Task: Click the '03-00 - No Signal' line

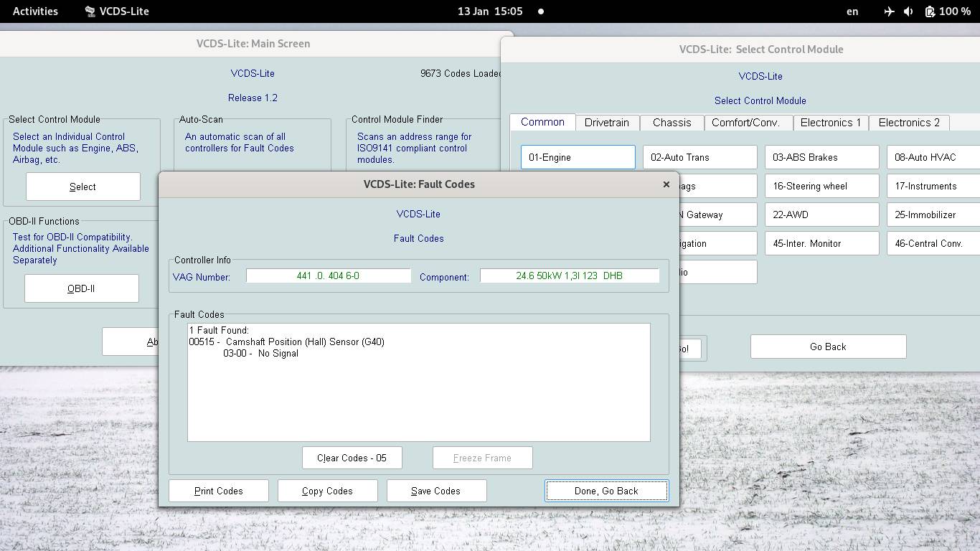Action: (260, 353)
